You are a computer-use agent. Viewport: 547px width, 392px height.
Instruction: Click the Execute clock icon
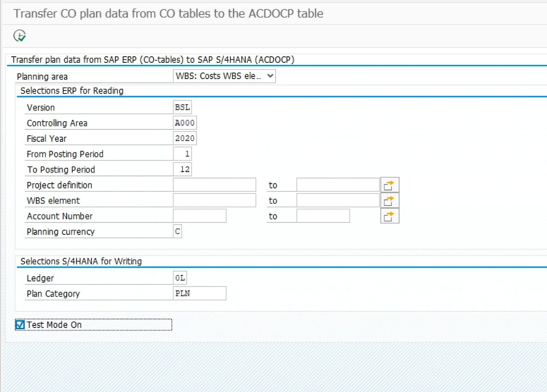[x=20, y=36]
